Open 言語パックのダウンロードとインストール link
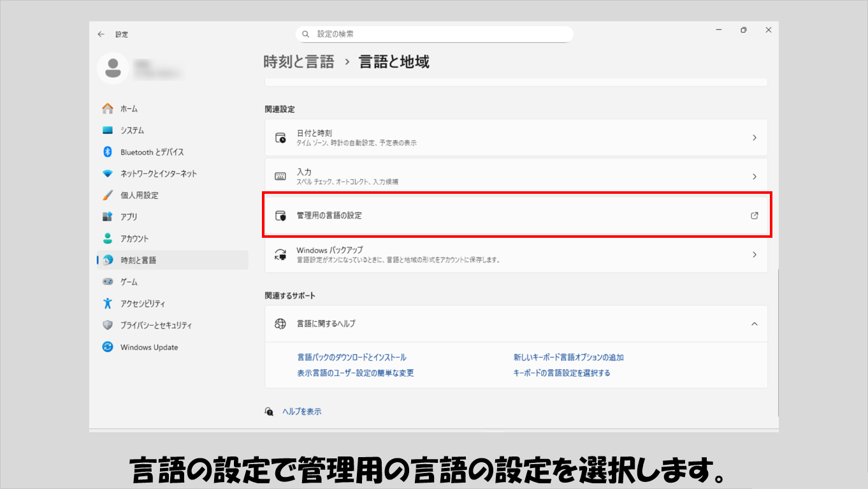 (x=351, y=358)
